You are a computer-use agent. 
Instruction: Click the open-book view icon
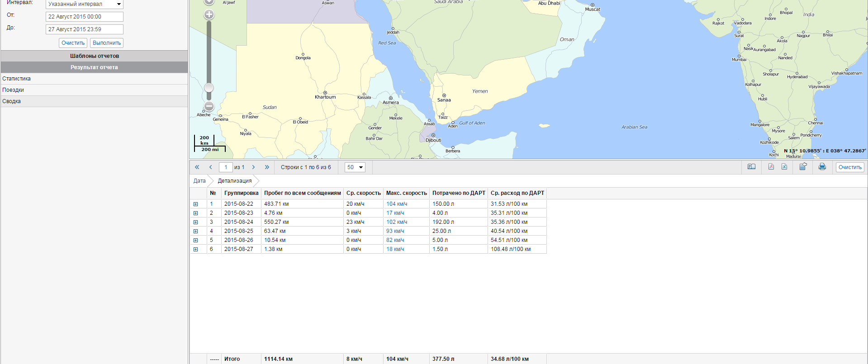point(751,167)
